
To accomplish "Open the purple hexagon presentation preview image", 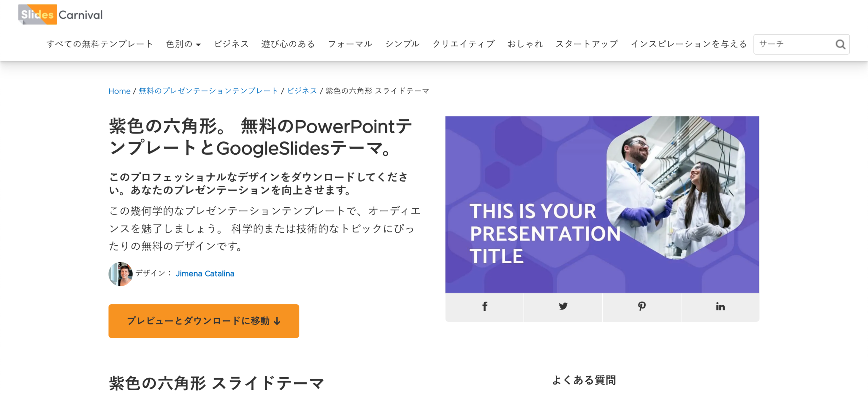I will 602,204.
